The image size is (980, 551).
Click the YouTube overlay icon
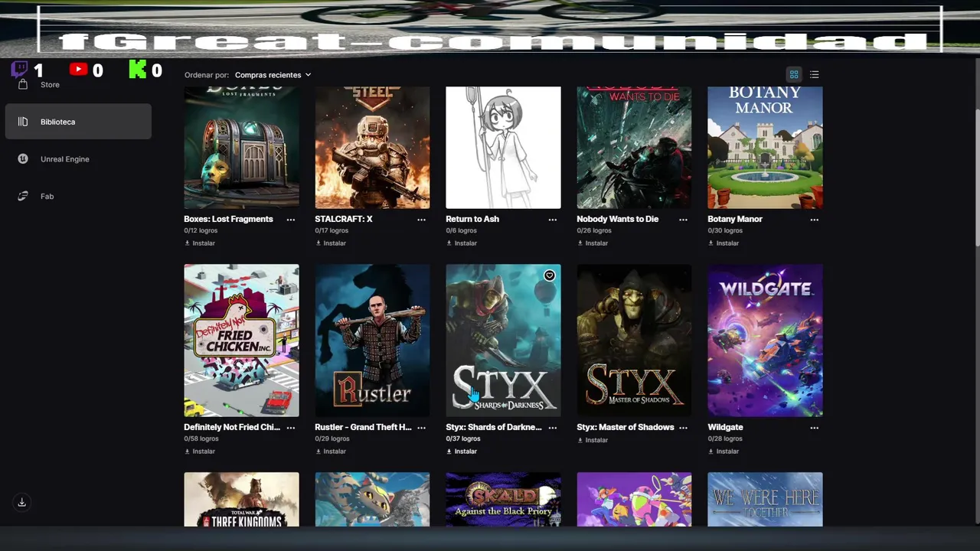coord(78,70)
